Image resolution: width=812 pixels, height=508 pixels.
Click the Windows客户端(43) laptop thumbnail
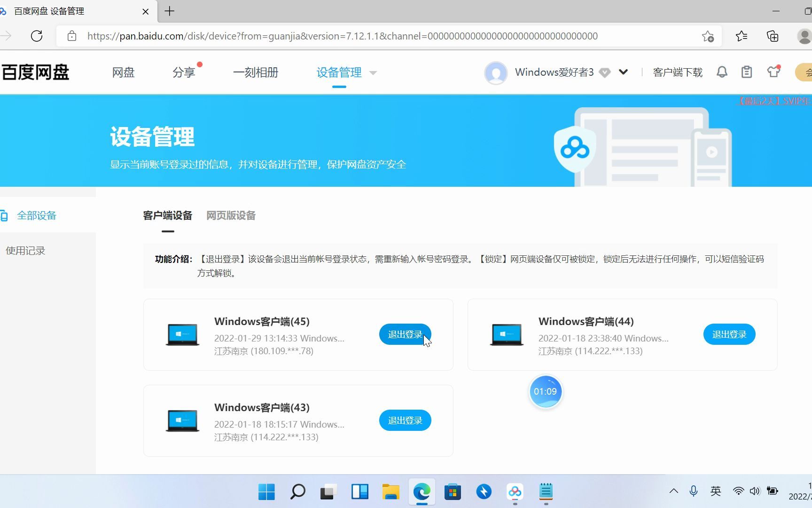coord(182,421)
